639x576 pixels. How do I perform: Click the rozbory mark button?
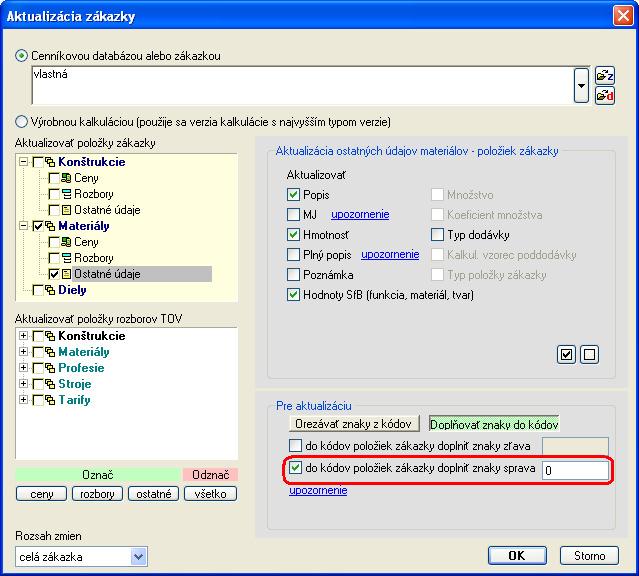97,494
